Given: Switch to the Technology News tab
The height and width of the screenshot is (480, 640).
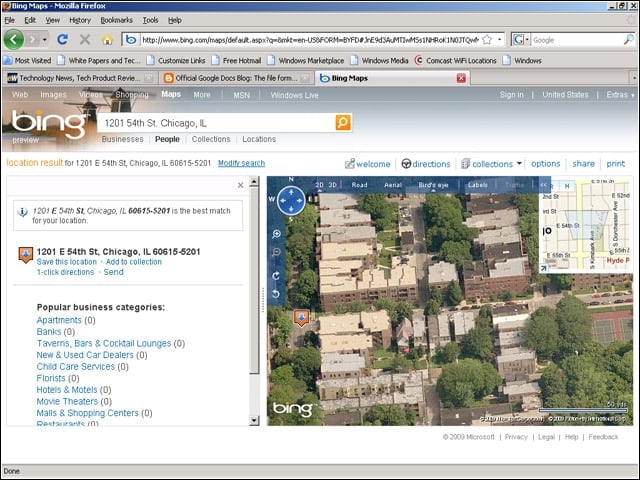Looking at the screenshot, I should (80, 78).
